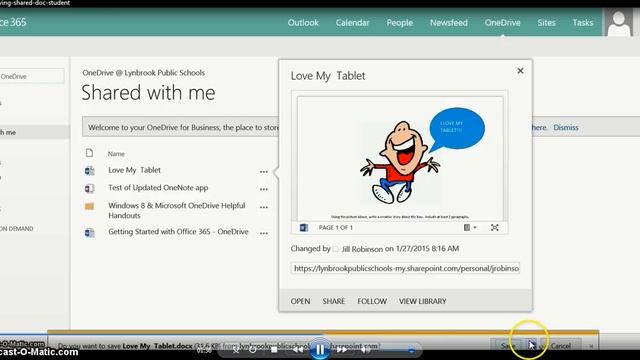Click the OneDrive @ Lynbrook Public Schools text
Screen dimensions: 640x360
point(143,73)
